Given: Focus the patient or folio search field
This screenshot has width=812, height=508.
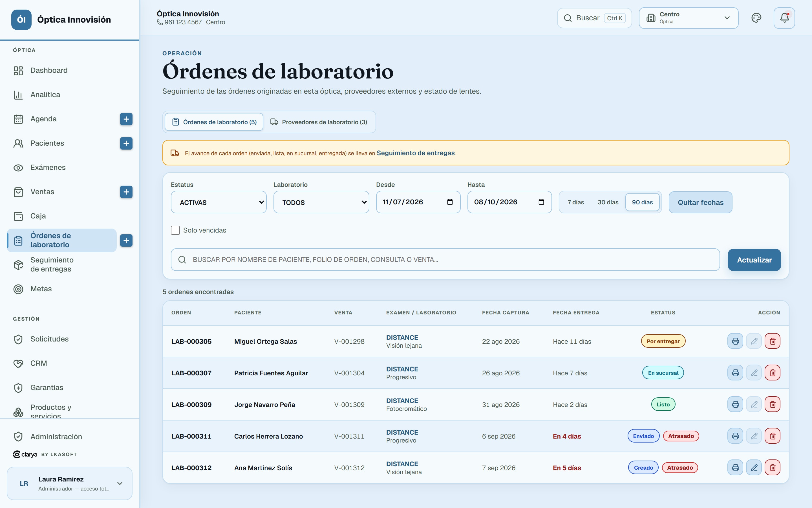Looking at the screenshot, I should pyautogui.click(x=445, y=260).
